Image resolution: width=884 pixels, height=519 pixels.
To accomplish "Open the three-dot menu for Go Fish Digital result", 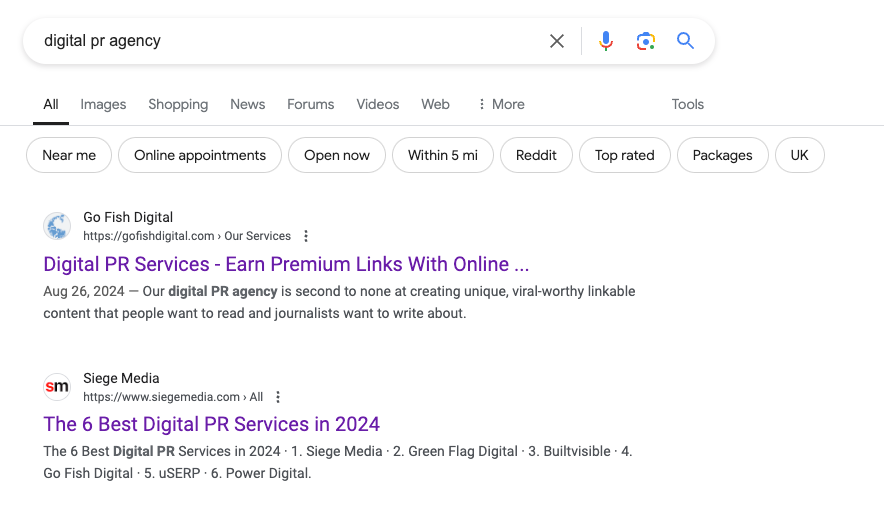I will 306,236.
